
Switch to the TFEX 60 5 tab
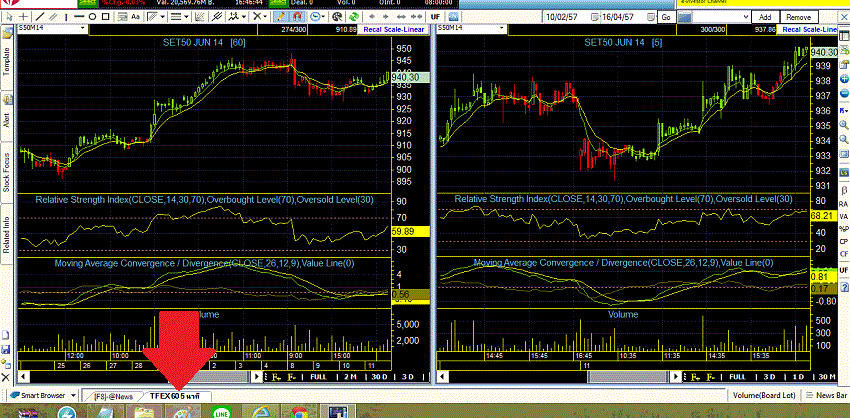point(175,396)
